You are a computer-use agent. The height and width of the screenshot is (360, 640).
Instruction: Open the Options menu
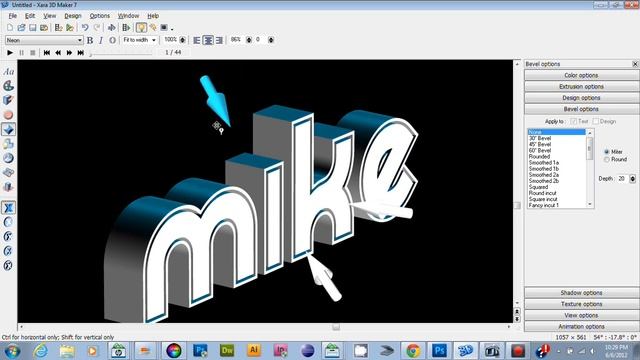click(x=100, y=16)
